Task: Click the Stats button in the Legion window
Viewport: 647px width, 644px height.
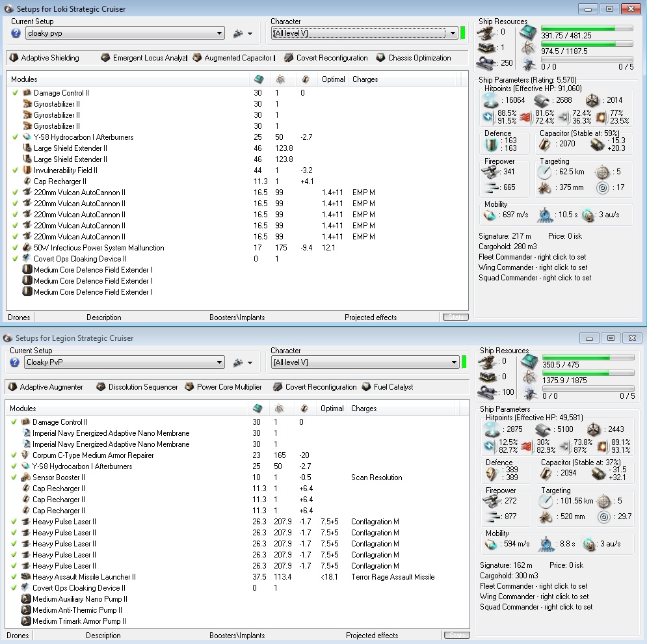Action: pyautogui.click(x=456, y=635)
